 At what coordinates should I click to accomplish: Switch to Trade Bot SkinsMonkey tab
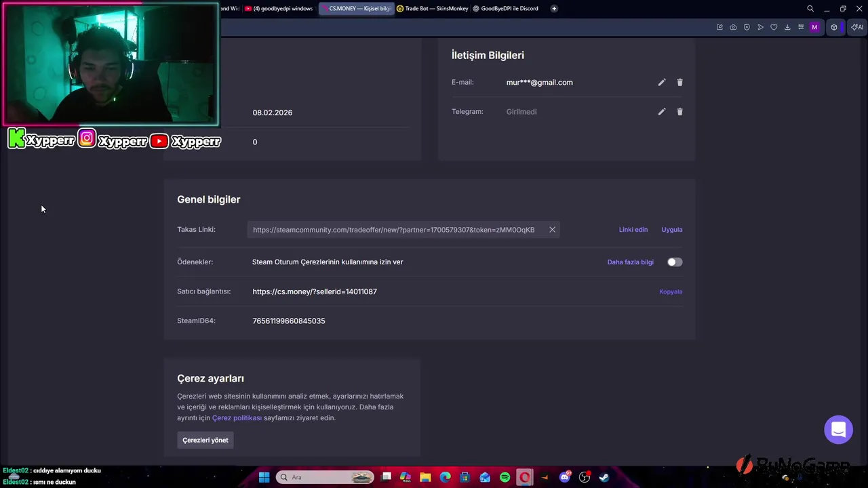[x=432, y=9]
